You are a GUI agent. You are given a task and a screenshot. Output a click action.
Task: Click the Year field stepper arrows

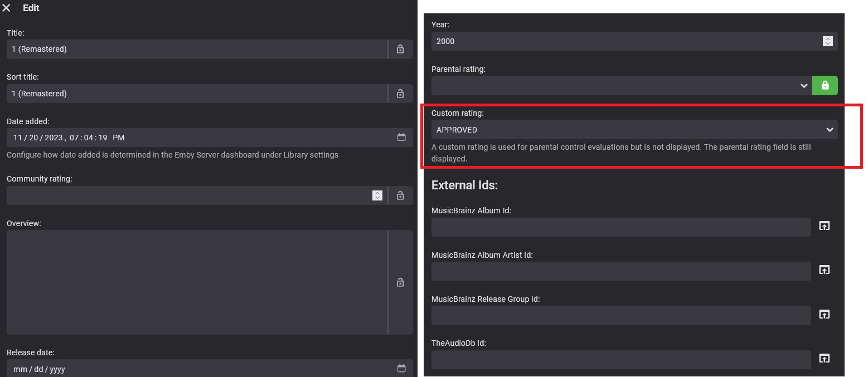click(x=828, y=41)
